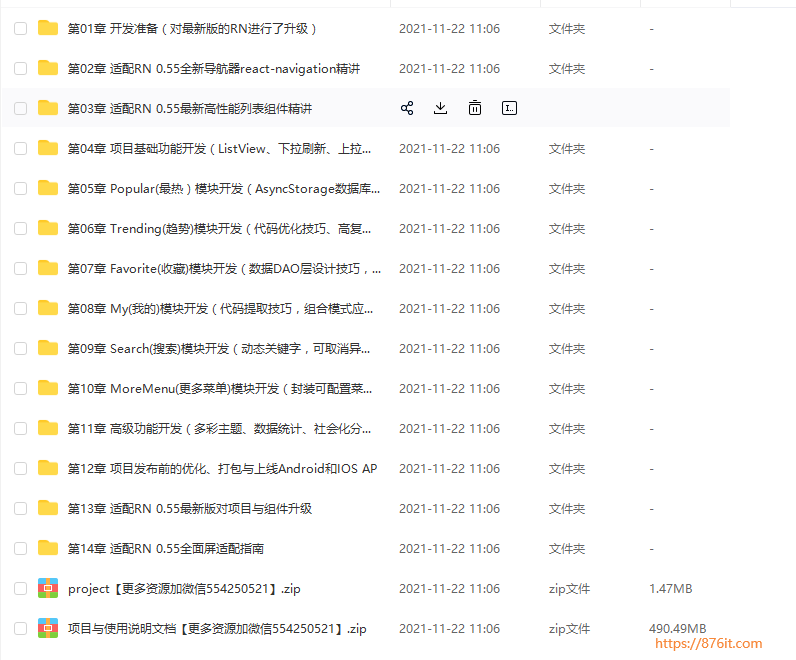This screenshot has height=660, width=796.
Task: Select the checkbox for 第07章 Favorite模块开发
Action: (20, 269)
